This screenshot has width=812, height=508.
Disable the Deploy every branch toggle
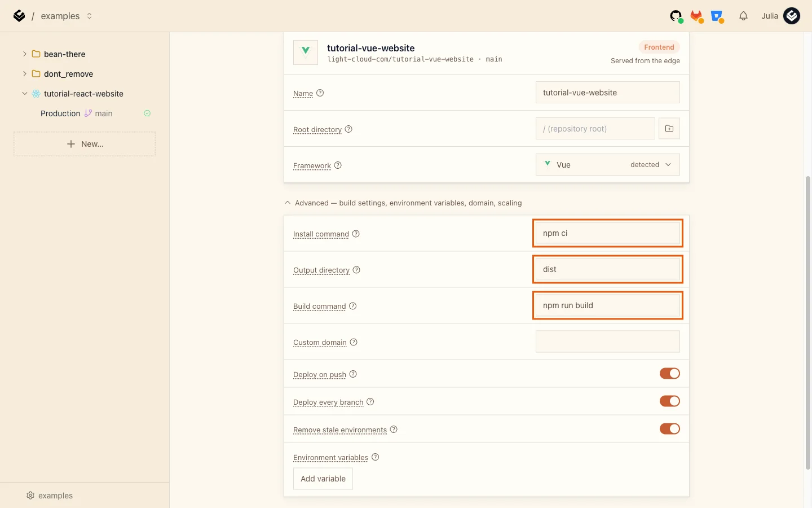pos(670,401)
